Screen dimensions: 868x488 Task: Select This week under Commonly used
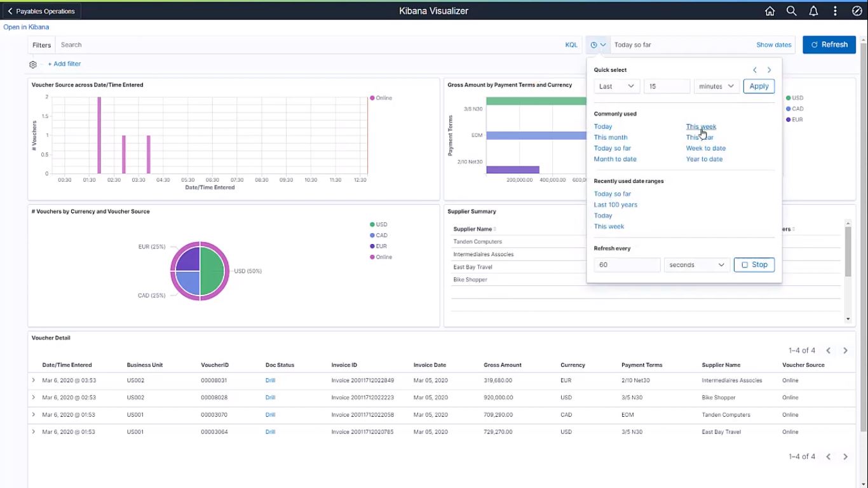[700, 126]
